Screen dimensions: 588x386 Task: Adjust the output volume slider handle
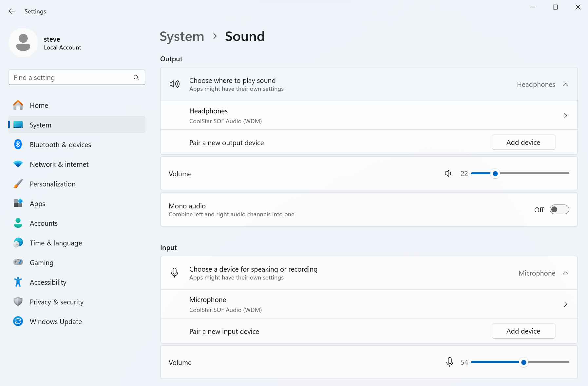pyautogui.click(x=495, y=174)
